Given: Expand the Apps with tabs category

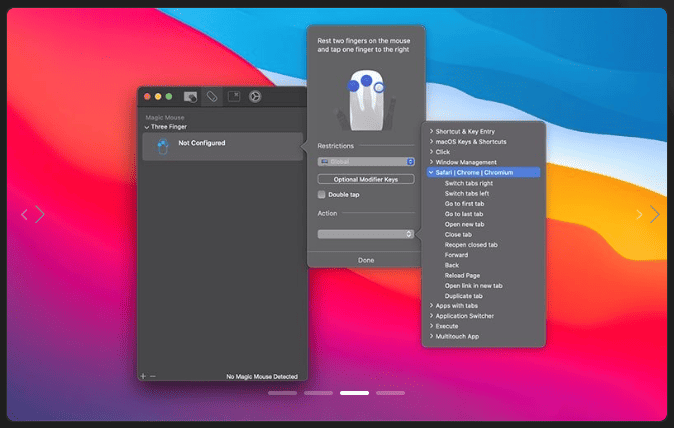Looking at the screenshot, I should (x=431, y=306).
